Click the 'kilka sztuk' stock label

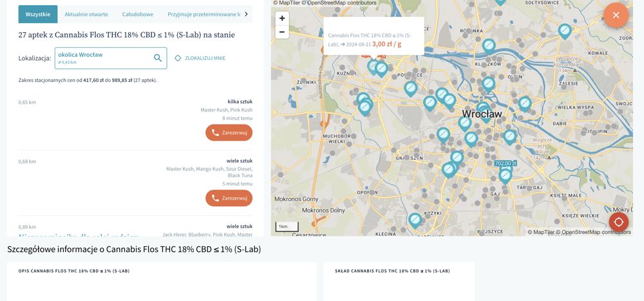tap(240, 102)
